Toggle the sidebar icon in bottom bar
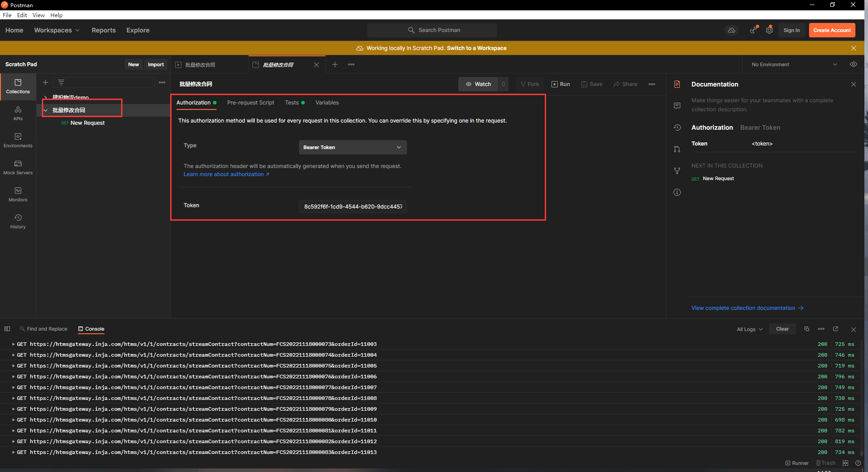Viewport: 868px width, 472px height. pyautogui.click(x=7, y=329)
